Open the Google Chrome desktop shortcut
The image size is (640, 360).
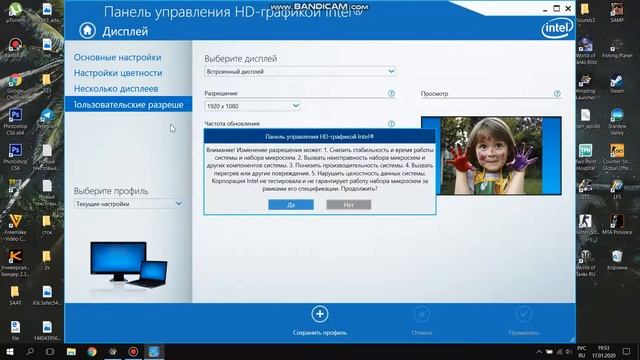(x=15, y=86)
